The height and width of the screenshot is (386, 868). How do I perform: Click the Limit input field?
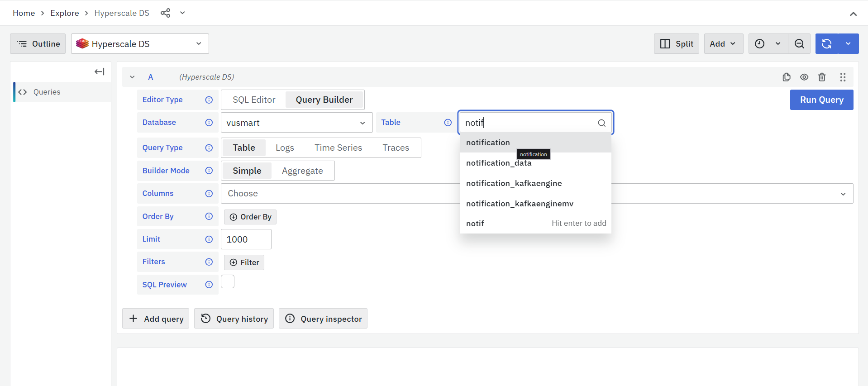(x=246, y=239)
